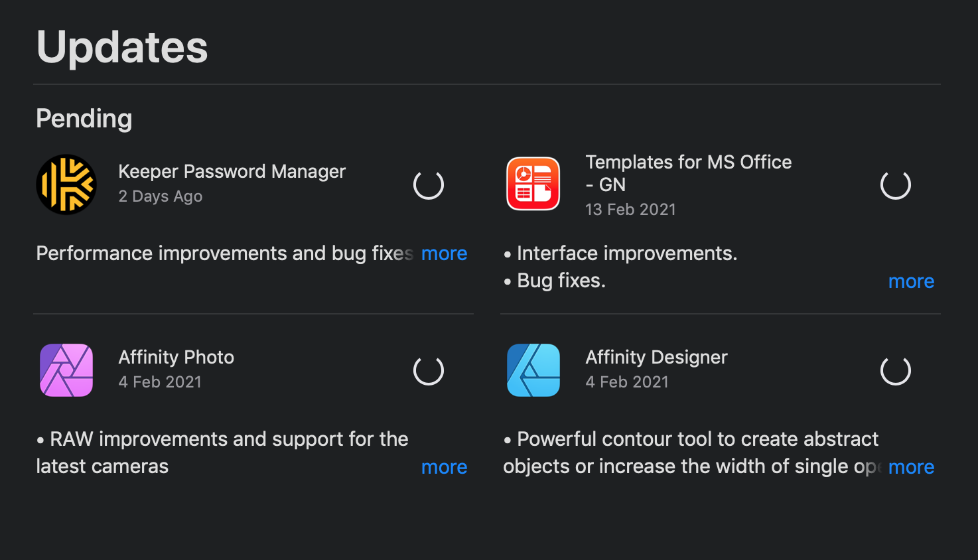Select the Affinity Photo app name
Image resolution: width=978 pixels, height=560 pixels.
176,357
